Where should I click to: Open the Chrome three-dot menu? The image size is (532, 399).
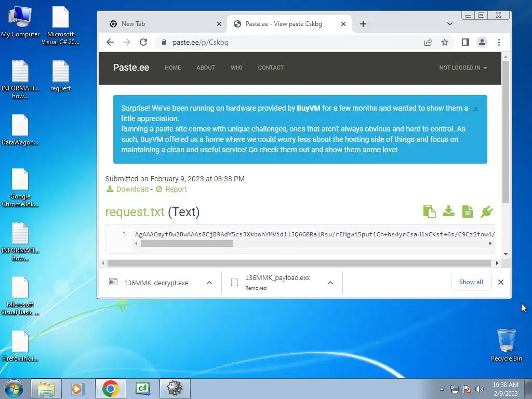click(499, 43)
